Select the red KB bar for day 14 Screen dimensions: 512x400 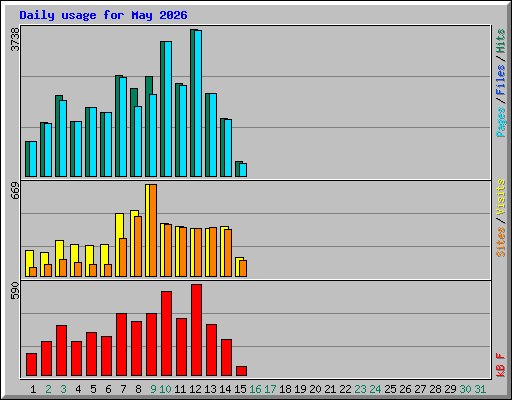click(226, 358)
